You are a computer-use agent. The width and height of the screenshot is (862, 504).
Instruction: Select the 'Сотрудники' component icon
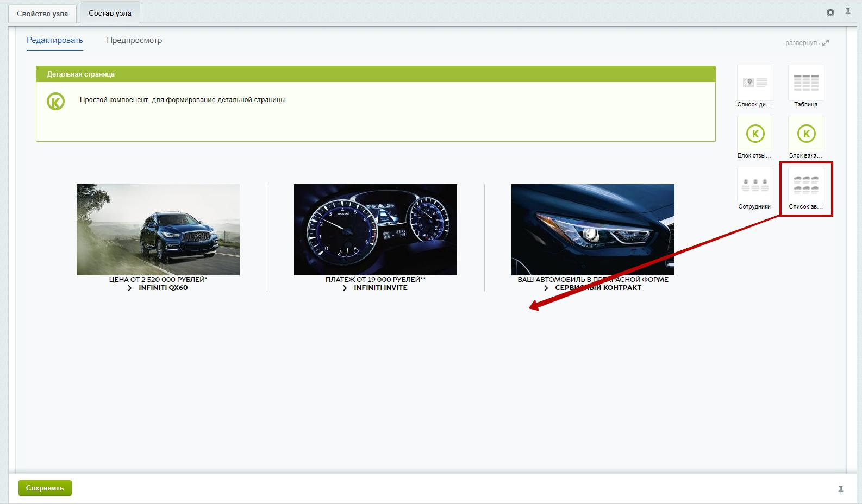(755, 185)
